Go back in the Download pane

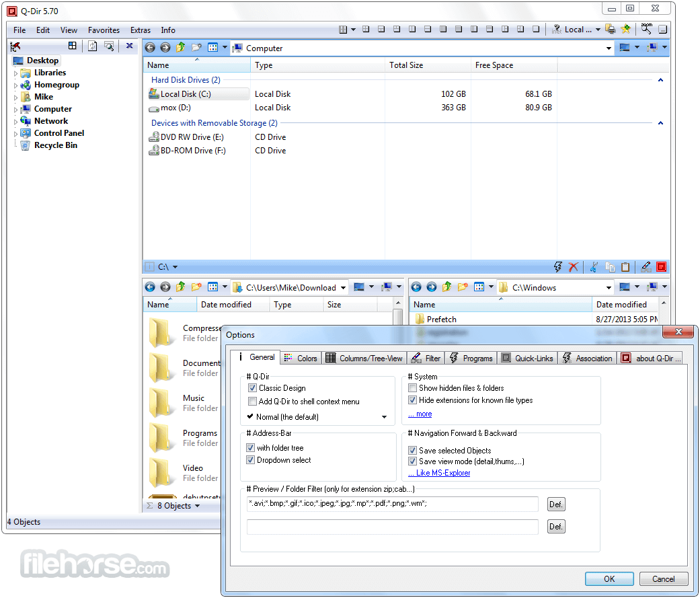(150, 287)
